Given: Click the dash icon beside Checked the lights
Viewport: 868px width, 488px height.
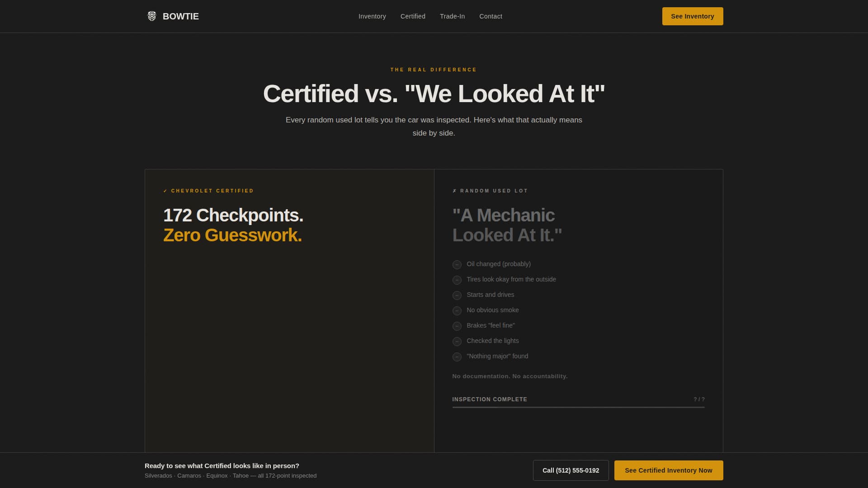Looking at the screenshot, I should [457, 342].
